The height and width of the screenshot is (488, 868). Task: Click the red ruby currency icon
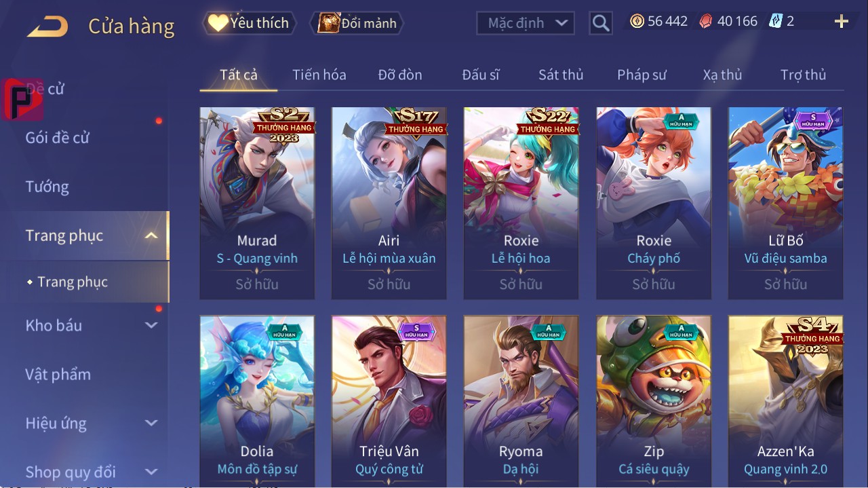pos(706,22)
